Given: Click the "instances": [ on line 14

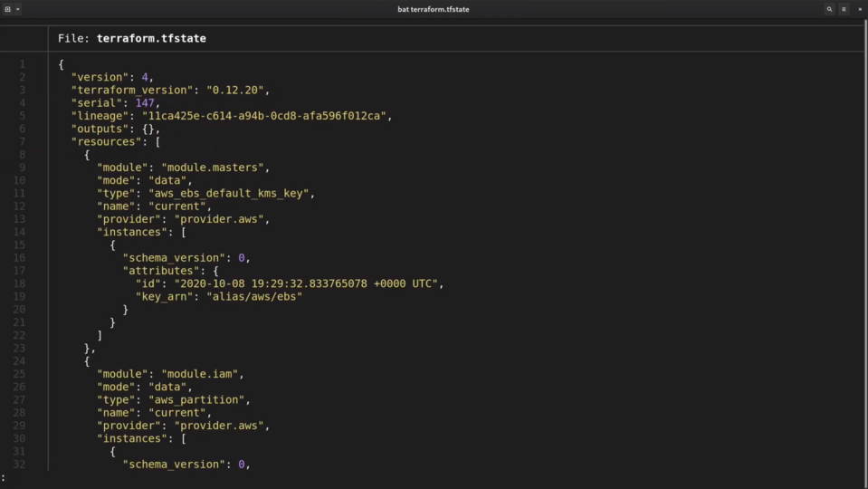Looking at the screenshot, I should pyautogui.click(x=142, y=232).
